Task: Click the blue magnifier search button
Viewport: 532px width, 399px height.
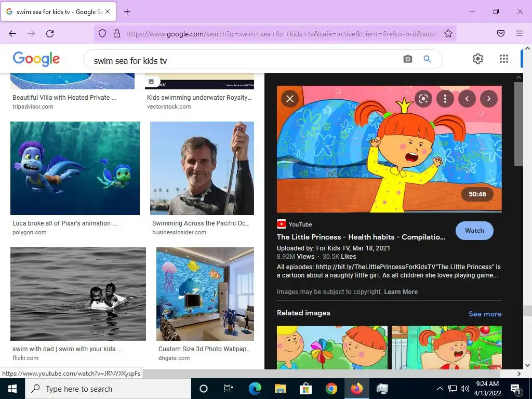Action: [427, 59]
